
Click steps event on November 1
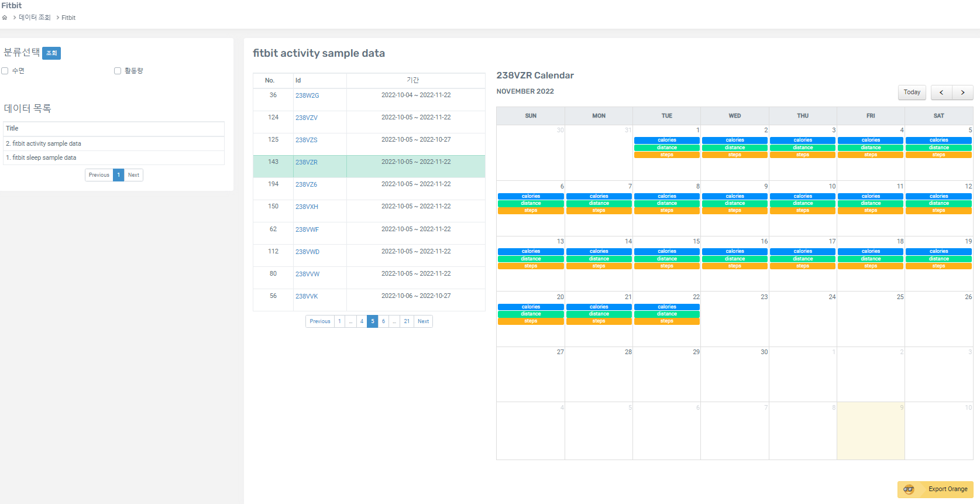coord(666,155)
